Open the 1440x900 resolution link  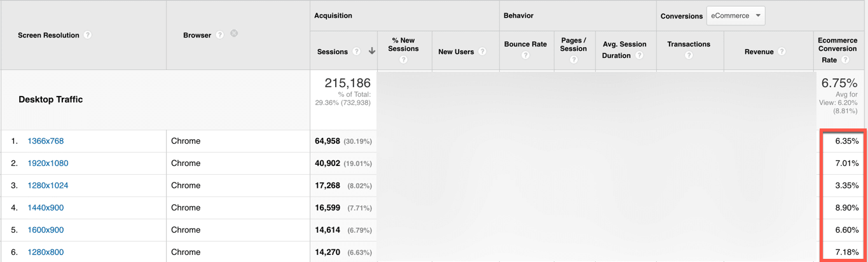[x=46, y=208]
